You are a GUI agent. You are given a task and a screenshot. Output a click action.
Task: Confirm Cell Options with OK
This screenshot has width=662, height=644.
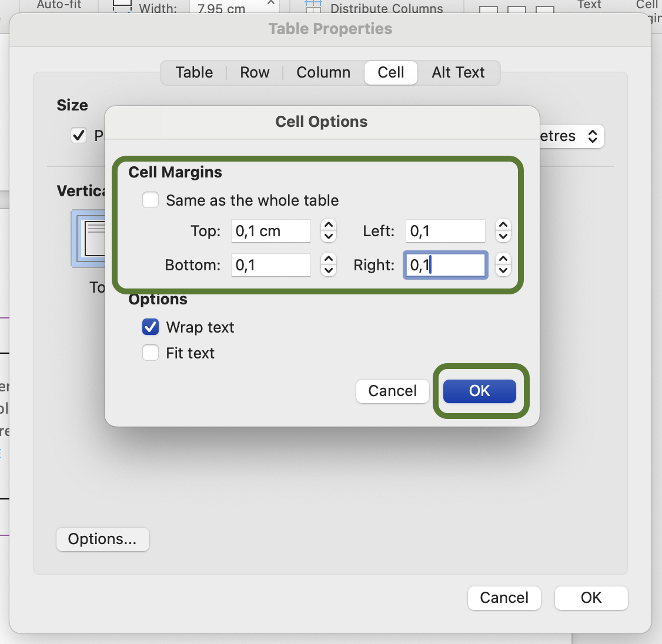[480, 391]
